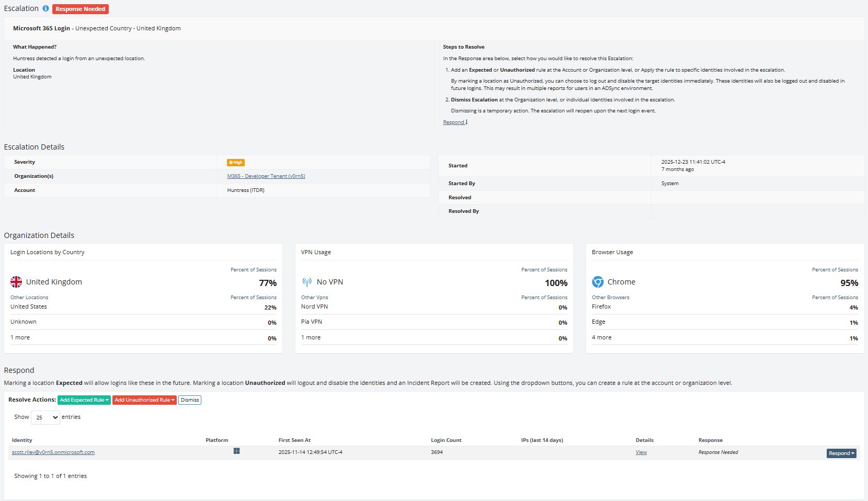The height and width of the screenshot is (501, 868).
Task: Open the scott.riley@v0rn5.onmicrosoft.com identity link
Action: [x=53, y=452]
